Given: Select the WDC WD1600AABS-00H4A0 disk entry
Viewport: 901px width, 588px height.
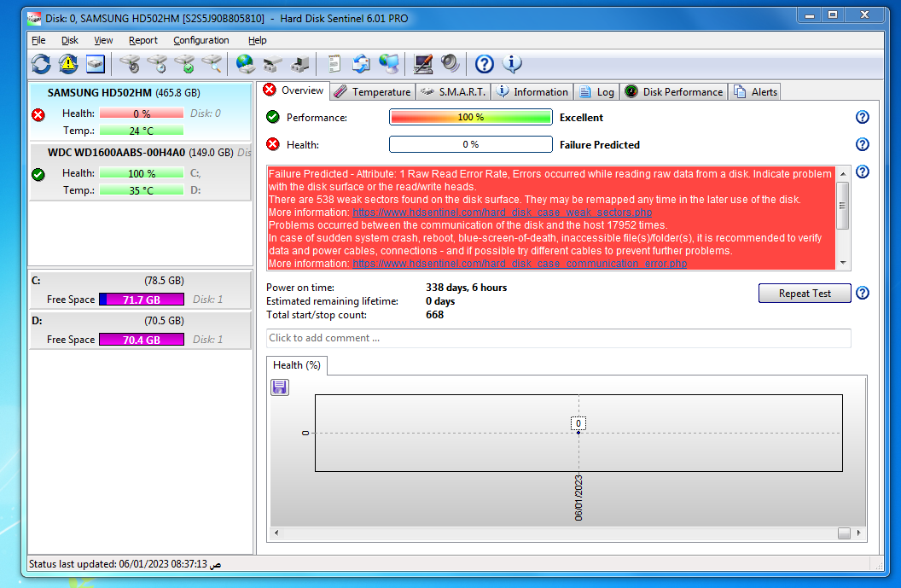Looking at the screenshot, I should (x=140, y=172).
